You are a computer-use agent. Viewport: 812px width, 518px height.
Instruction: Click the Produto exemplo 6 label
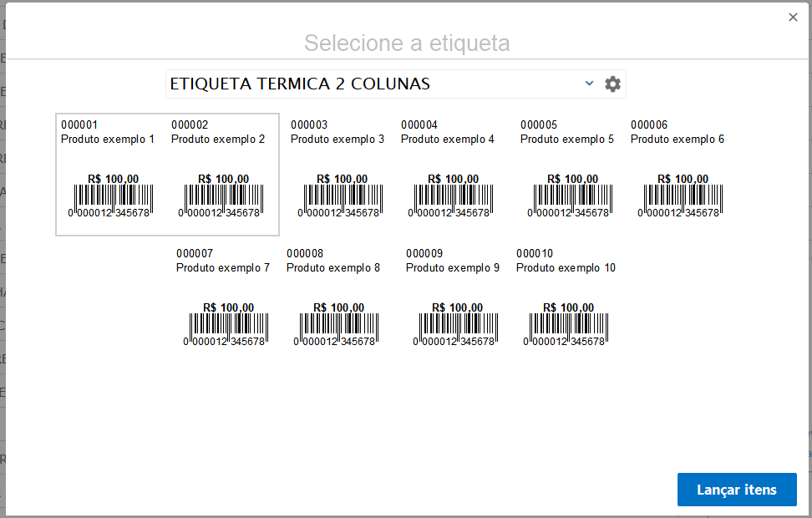click(x=678, y=140)
